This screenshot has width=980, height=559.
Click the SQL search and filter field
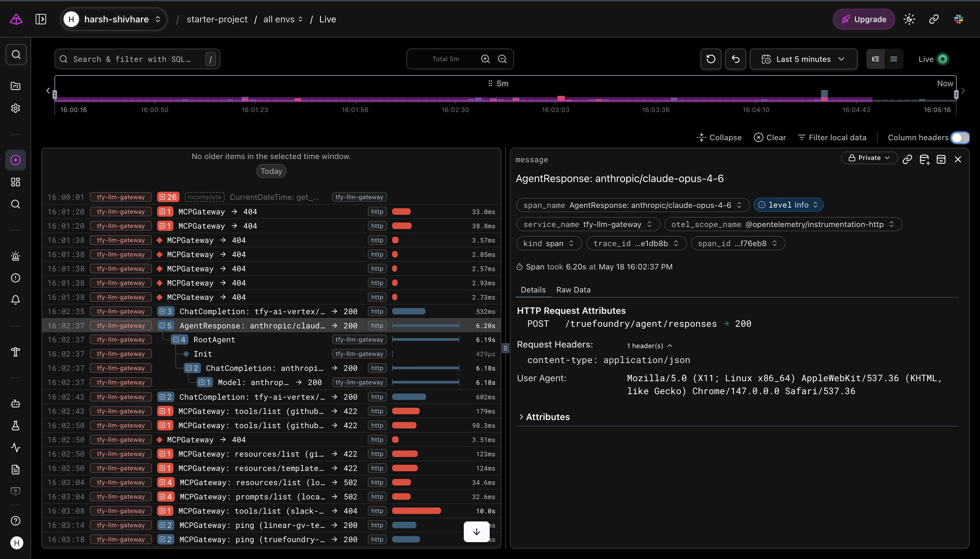(x=137, y=59)
